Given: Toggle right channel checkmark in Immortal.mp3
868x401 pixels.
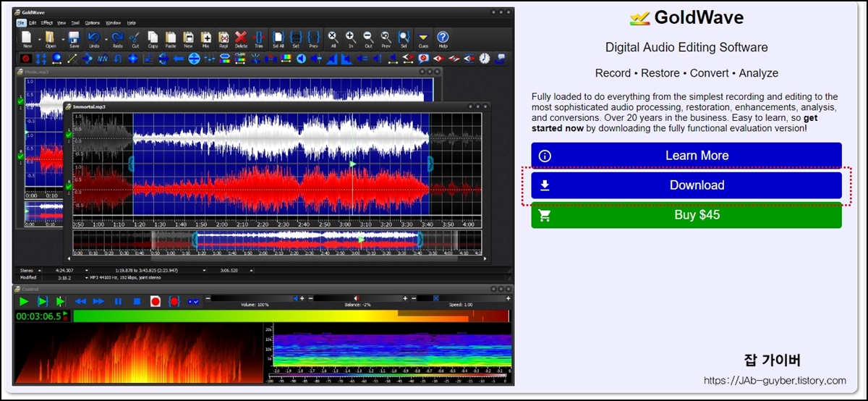Looking at the screenshot, I should (x=69, y=187).
